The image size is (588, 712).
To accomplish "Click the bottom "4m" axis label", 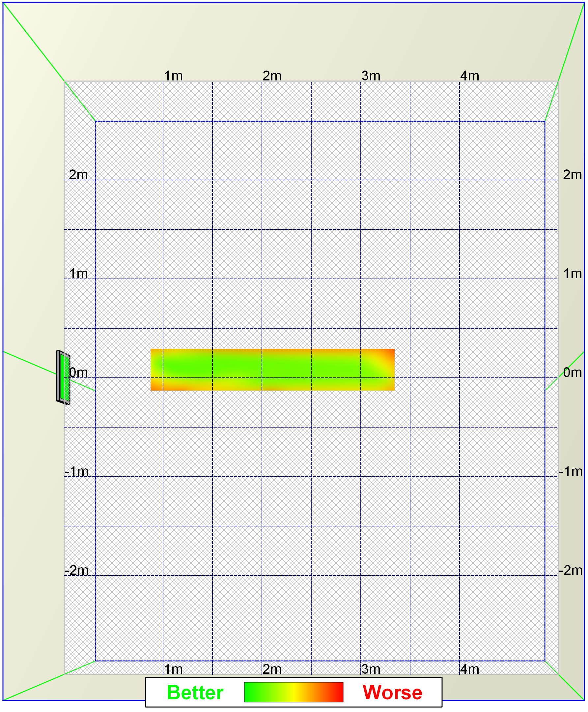I will (x=469, y=669).
